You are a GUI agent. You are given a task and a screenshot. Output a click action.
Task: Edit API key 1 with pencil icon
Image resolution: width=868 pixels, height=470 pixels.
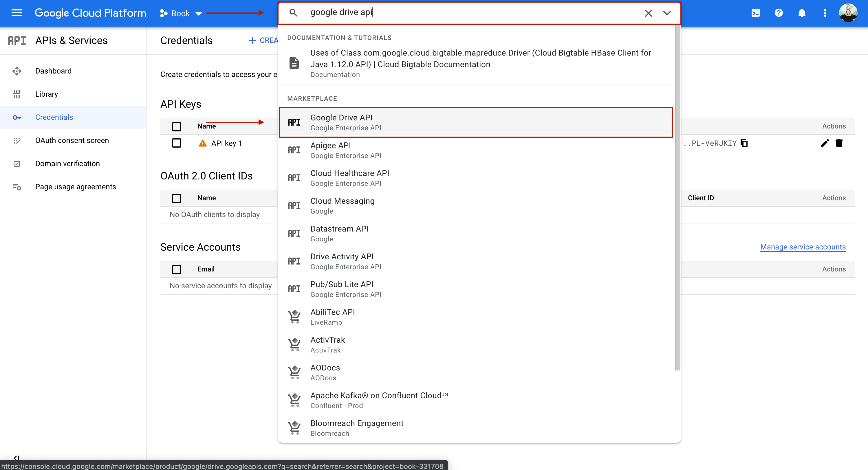pos(825,143)
